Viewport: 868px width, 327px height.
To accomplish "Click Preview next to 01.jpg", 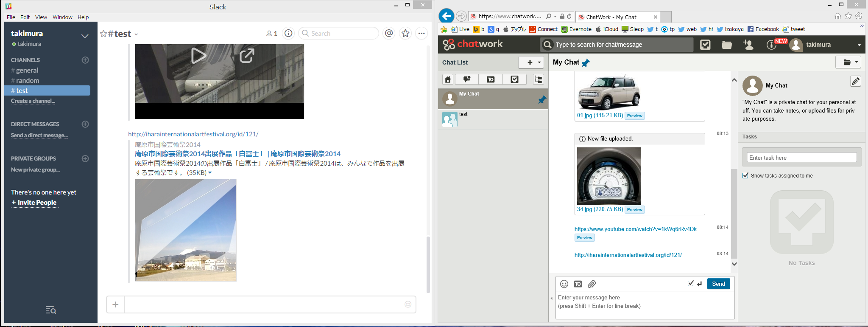I will point(634,116).
